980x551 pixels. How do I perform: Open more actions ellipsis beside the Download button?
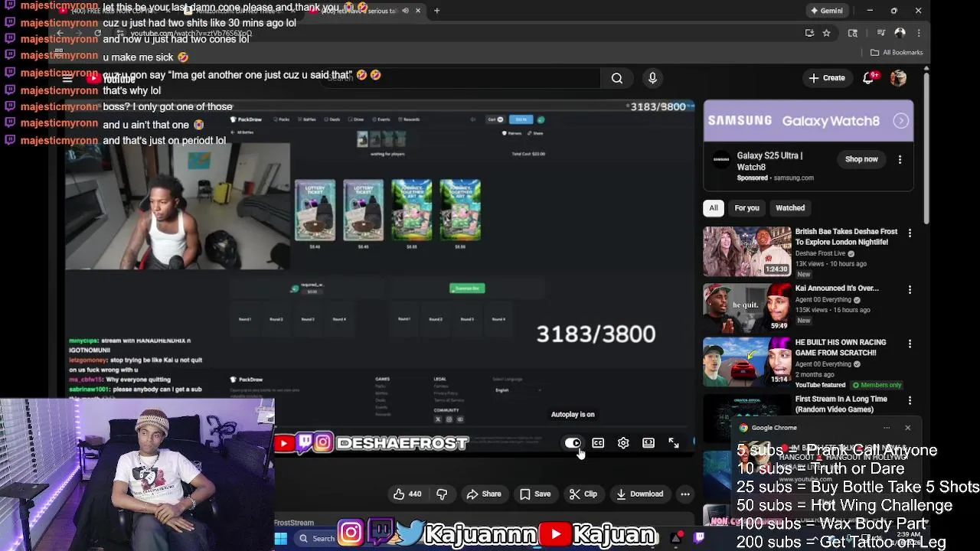point(685,494)
